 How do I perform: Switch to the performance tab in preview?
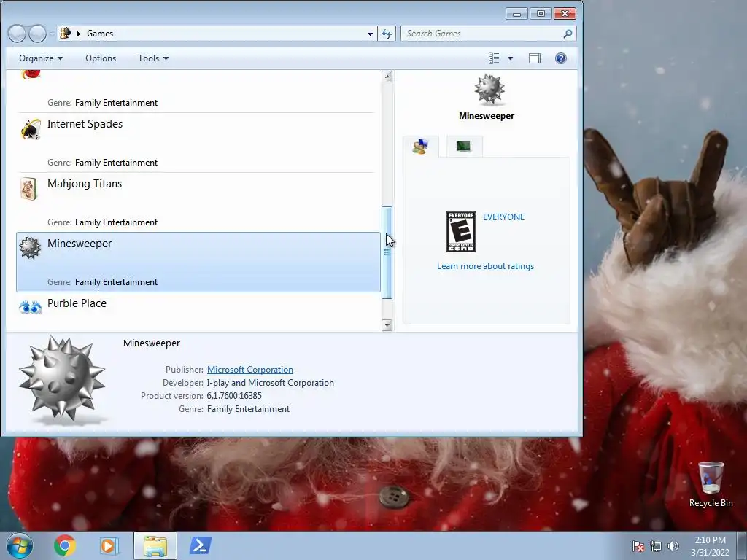464,146
